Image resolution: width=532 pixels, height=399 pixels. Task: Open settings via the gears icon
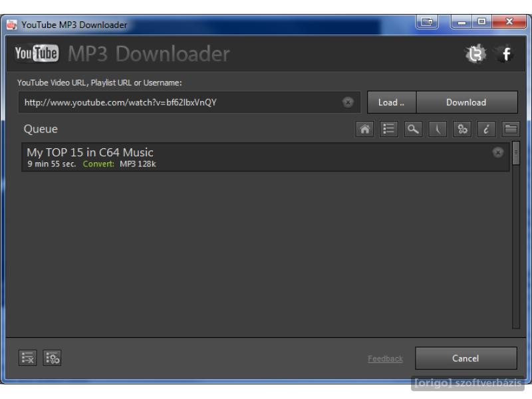[462, 129]
